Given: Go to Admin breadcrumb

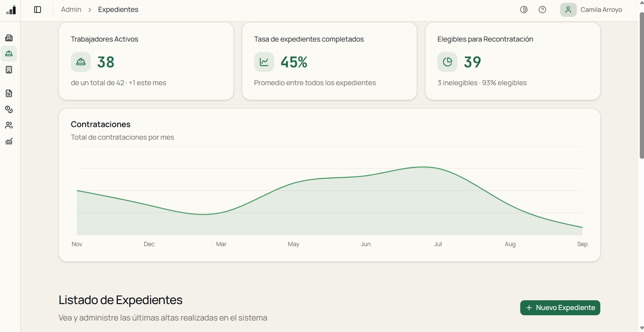Looking at the screenshot, I should point(71,10).
